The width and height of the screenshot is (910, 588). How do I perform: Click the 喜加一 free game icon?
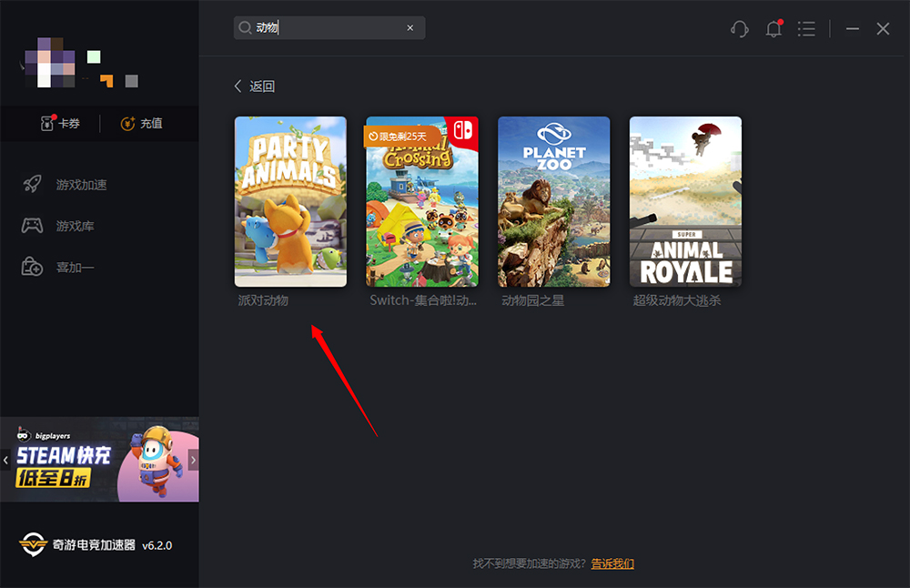(x=32, y=267)
